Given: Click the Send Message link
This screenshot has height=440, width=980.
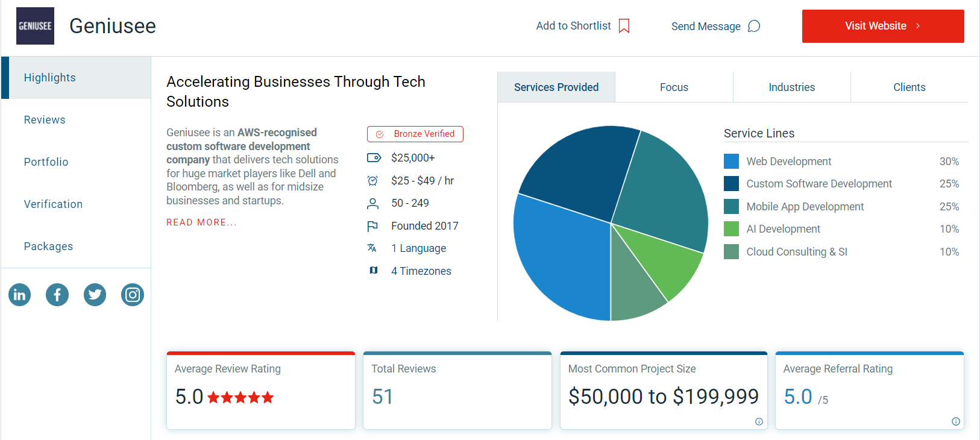Looking at the screenshot, I should point(716,26).
